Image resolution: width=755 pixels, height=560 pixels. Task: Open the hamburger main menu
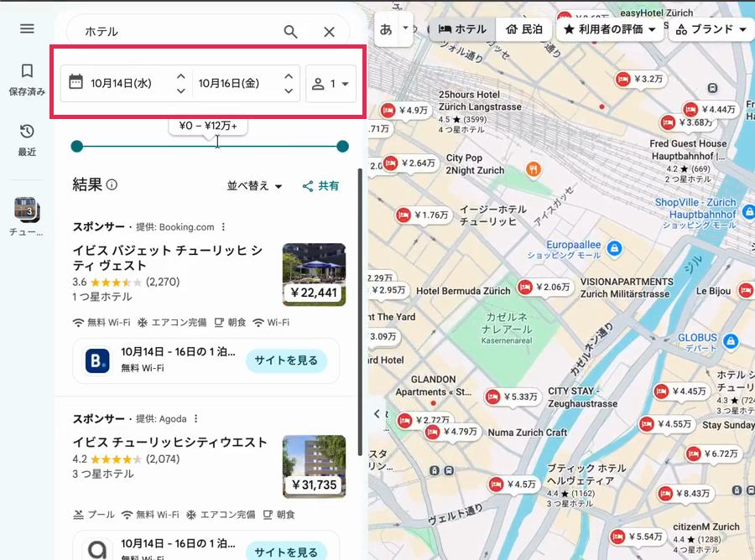point(27,29)
